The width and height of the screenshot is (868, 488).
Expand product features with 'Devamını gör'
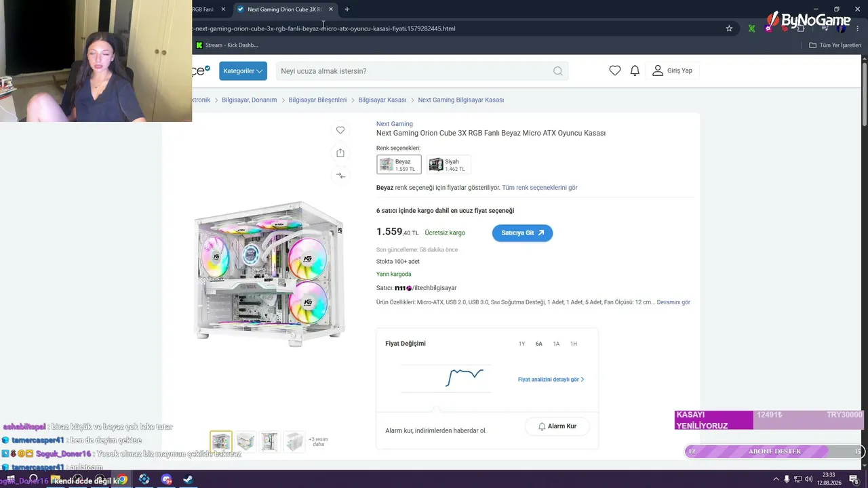pos(673,302)
